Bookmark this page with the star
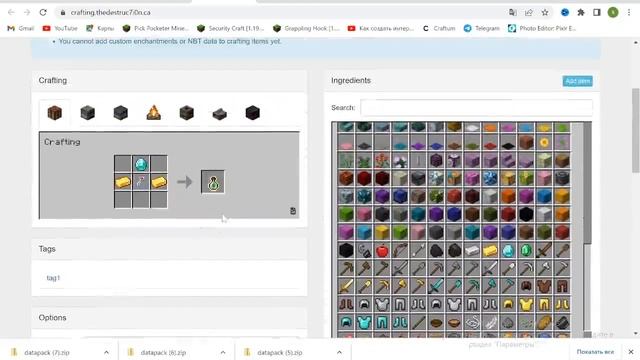The width and height of the screenshot is (640, 360). click(544, 13)
